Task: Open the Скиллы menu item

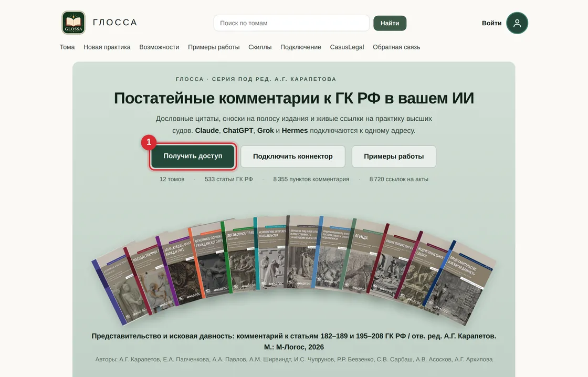Action: click(x=260, y=47)
